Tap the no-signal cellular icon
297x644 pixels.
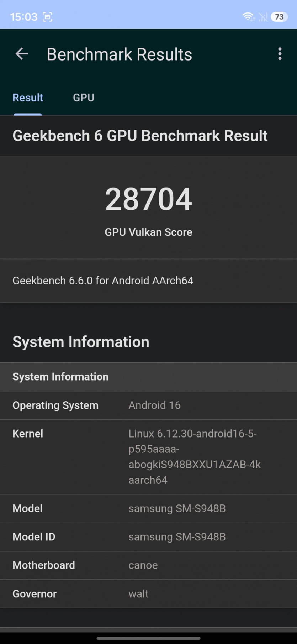[263, 17]
